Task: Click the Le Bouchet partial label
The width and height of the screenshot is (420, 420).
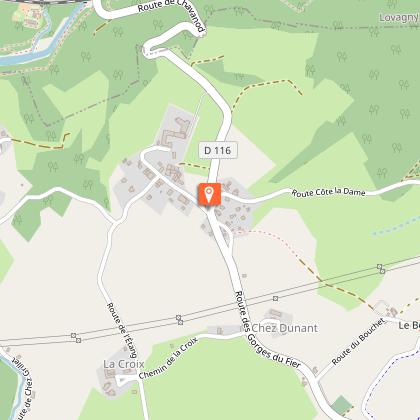Action: pos(409,325)
